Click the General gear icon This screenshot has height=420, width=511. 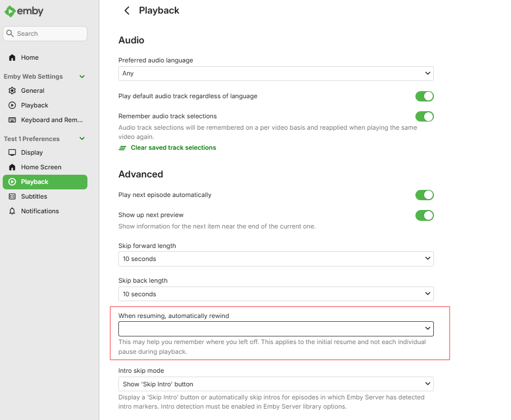tap(12, 91)
